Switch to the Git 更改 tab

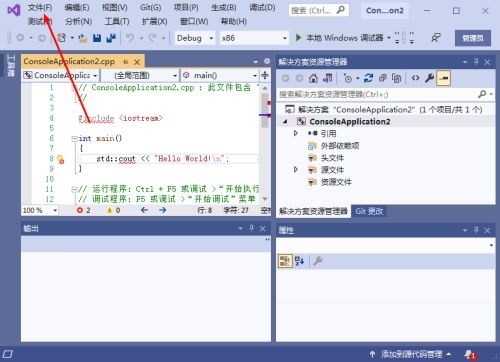coord(369,211)
